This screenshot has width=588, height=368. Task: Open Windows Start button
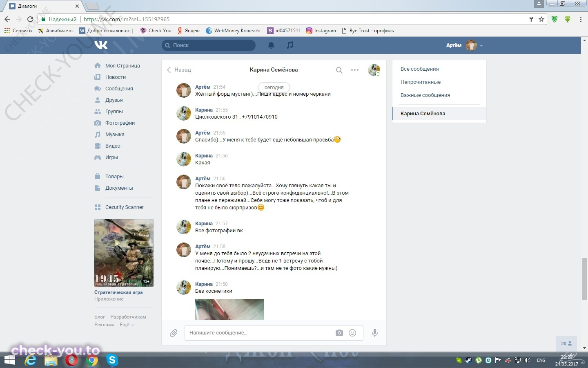point(9,360)
